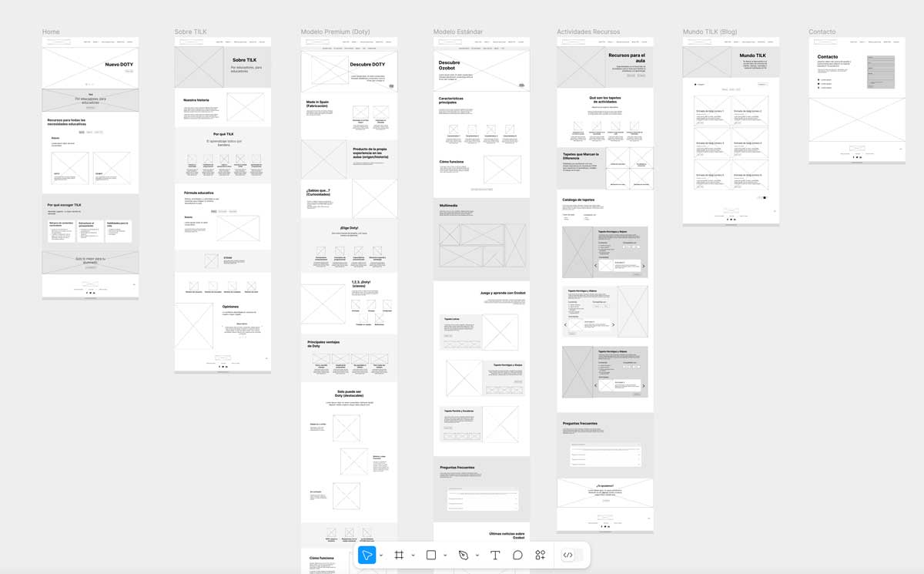
Task: Select the Pen tool
Action: [462, 555]
